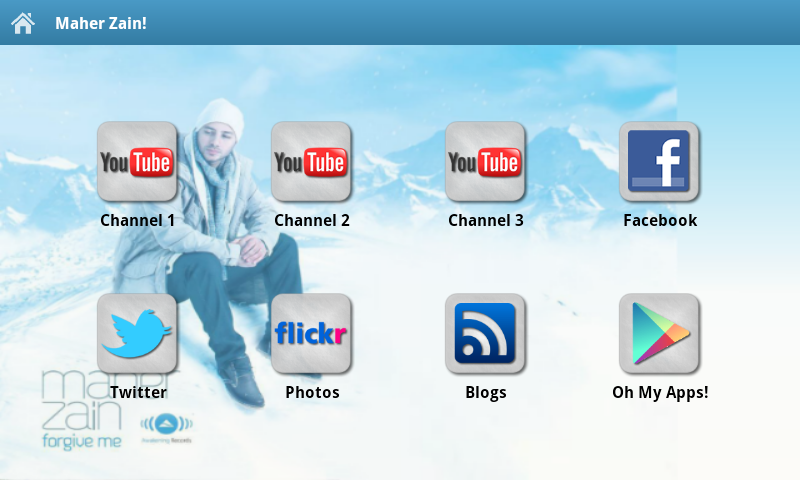Click the Channel 1 label

(138, 220)
